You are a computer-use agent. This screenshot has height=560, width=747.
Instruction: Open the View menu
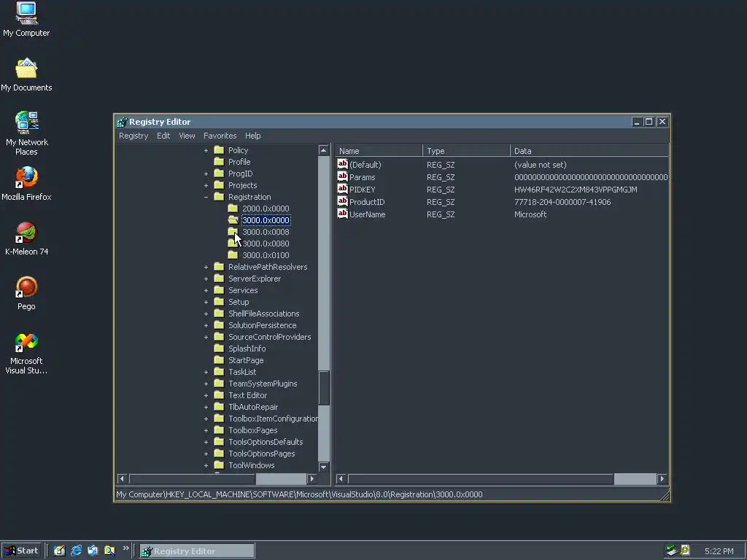[187, 136]
